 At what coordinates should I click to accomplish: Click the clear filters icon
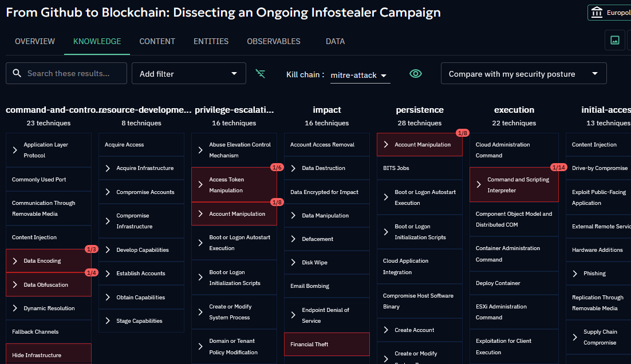click(x=261, y=74)
